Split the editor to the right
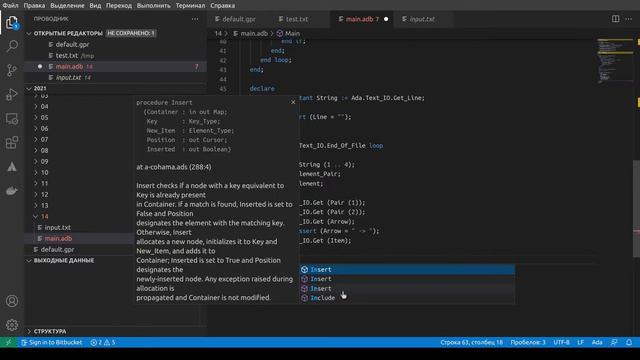This screenshot has height=360, width=640. tap(615, 19)
